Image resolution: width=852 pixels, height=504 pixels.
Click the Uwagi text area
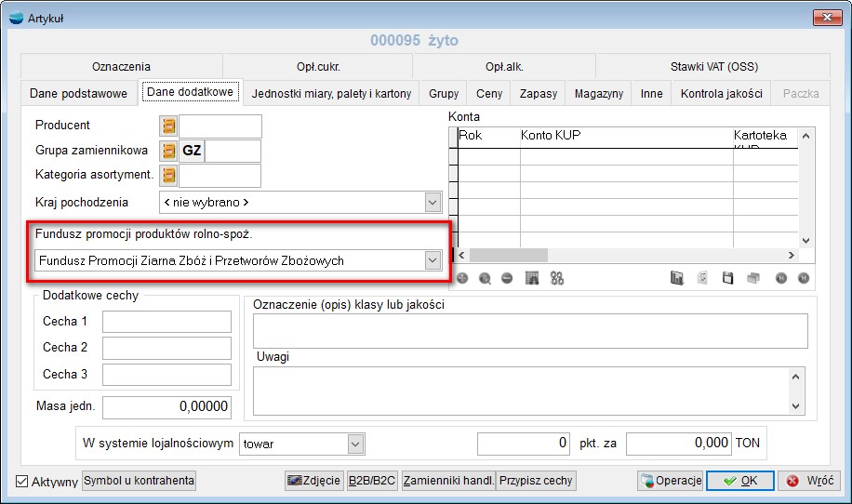[522, 391]
